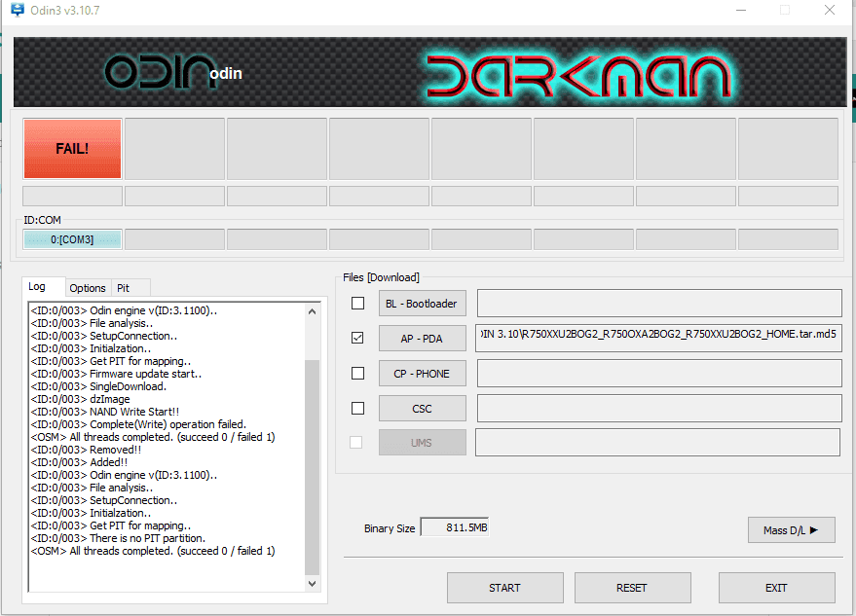Click the red FAIL! status box
Screen dimensions: 856x616
click(72, 149)
